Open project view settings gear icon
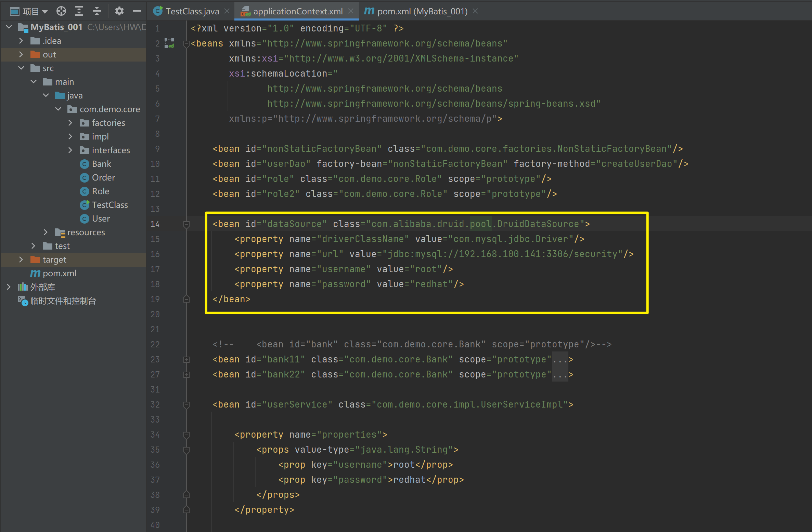This screenshot has width=812, height=532. 119,11
